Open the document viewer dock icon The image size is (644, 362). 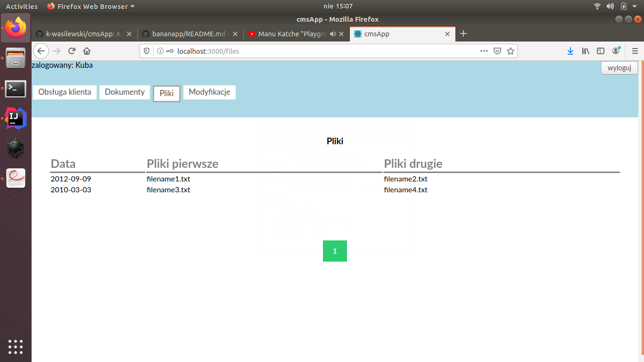coord(16,179)
